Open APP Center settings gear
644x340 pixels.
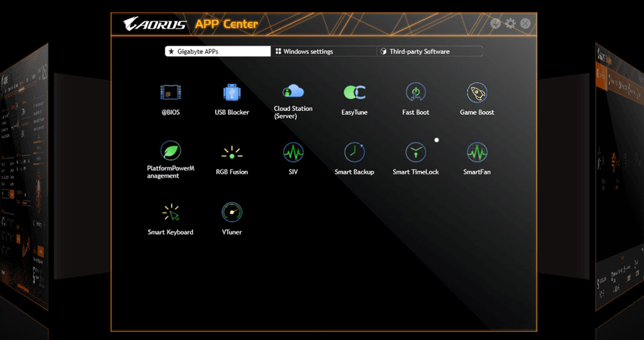point(510,24)
